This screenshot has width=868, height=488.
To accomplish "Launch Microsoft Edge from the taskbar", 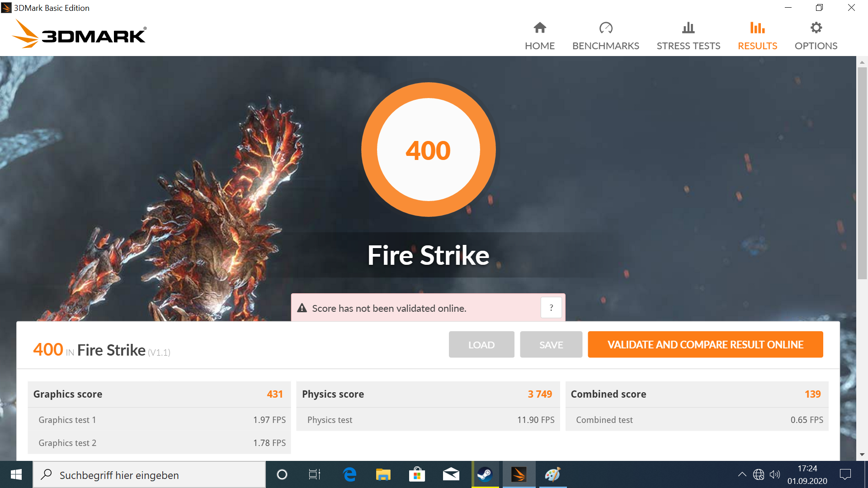I will (349, 474).
